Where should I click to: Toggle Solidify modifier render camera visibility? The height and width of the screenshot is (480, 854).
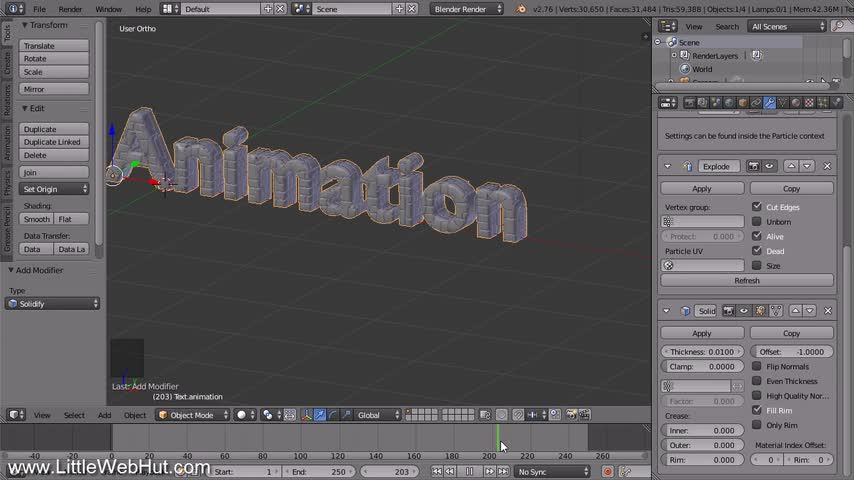[x=728, y=311]
